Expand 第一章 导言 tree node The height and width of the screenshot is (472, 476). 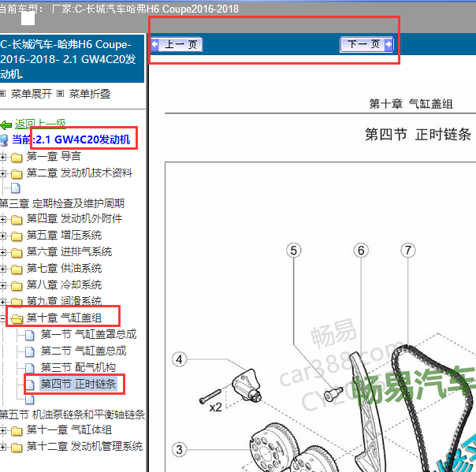[x=2, y=158]
